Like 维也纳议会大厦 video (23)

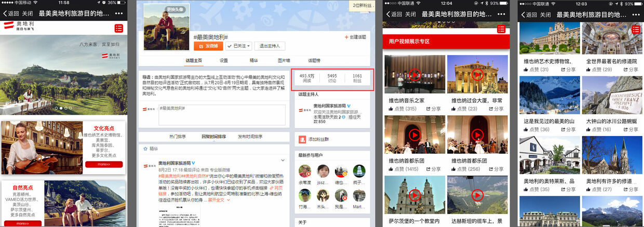pos(465,109)
